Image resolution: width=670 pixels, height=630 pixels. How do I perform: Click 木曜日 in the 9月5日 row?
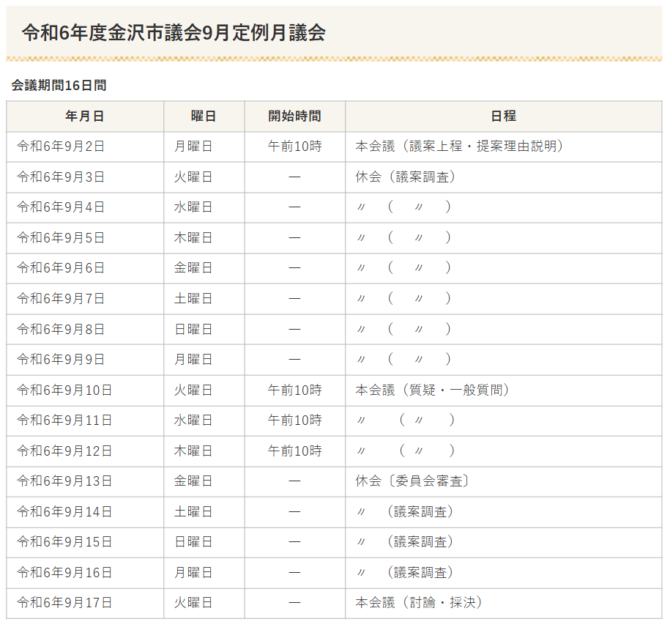tap(204, 238)
